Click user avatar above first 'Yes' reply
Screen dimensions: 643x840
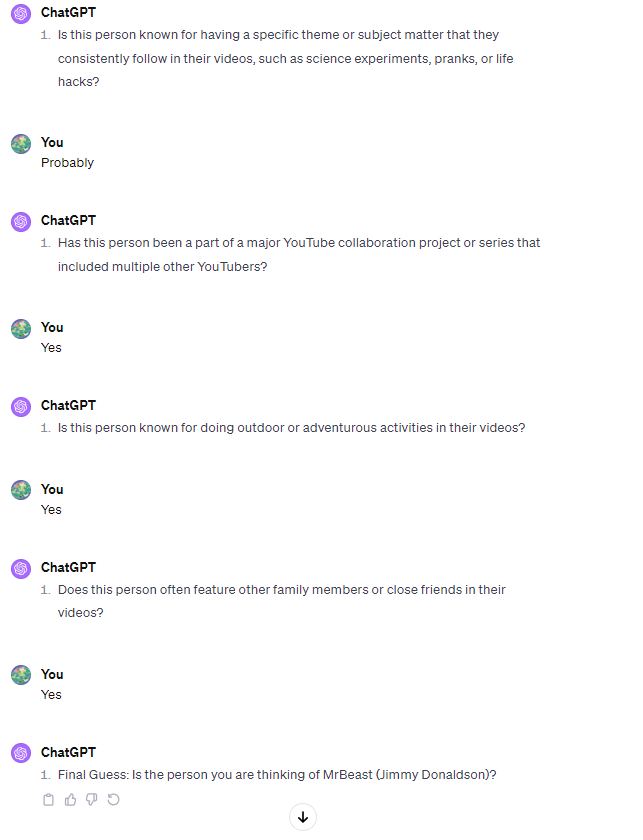(21, 329)
